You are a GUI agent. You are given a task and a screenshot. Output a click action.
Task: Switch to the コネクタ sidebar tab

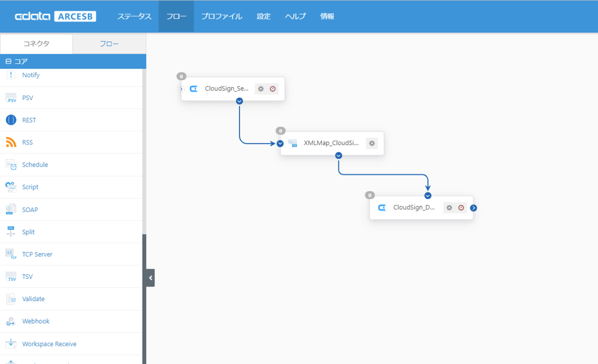[36, 44]
